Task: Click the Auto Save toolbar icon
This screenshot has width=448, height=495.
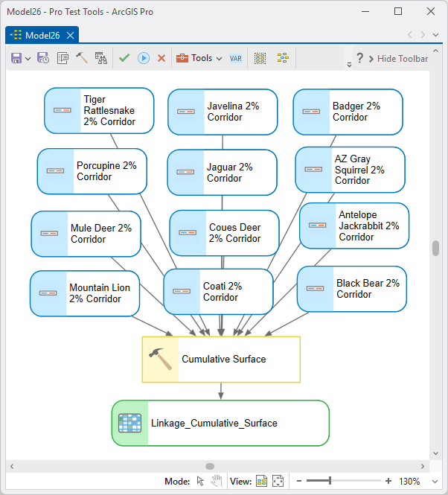Action: point(43,58)
